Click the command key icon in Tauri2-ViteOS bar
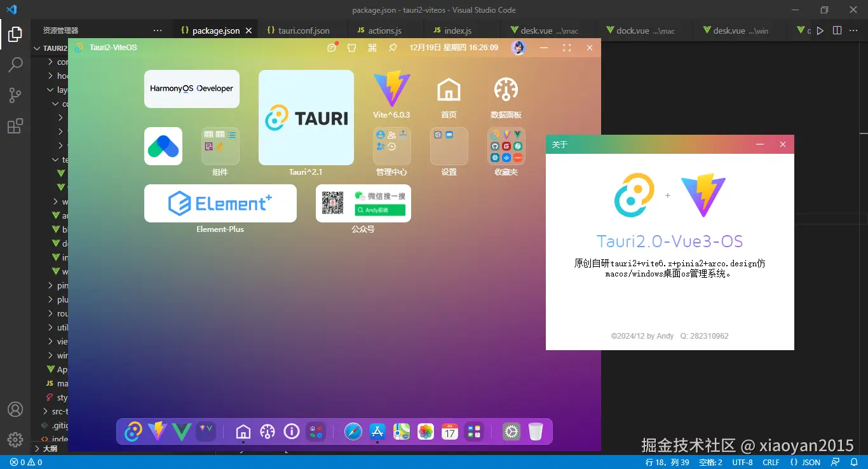The image size is (868, 469). pos(372,48)
